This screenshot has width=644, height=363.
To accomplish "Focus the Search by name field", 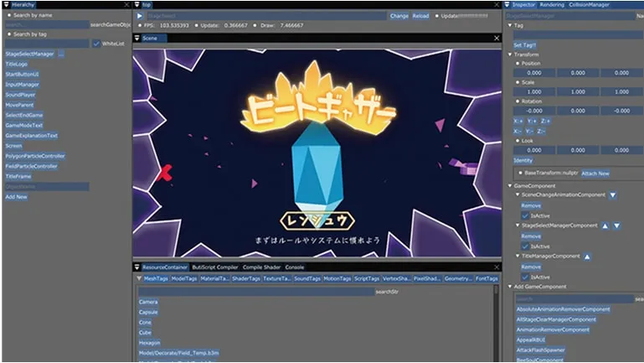I will (47, 24).
